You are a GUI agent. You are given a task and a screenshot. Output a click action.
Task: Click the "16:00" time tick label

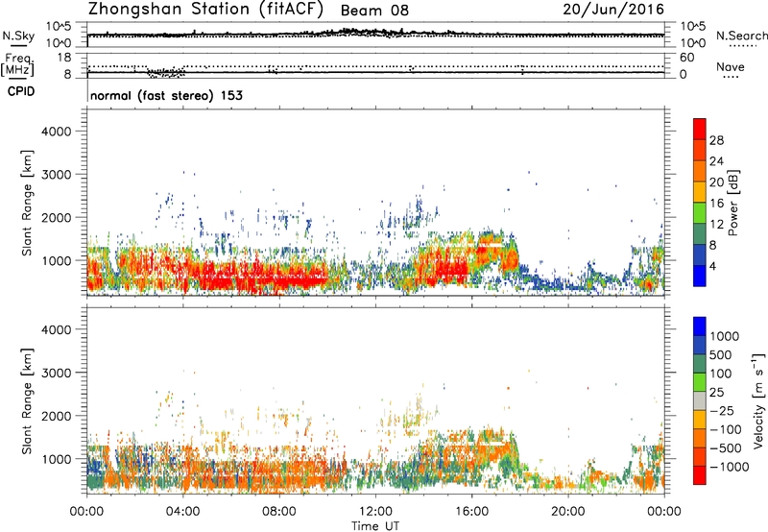point(471,512)
